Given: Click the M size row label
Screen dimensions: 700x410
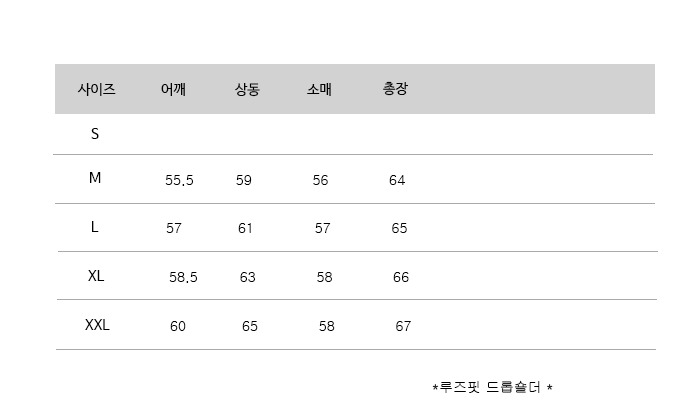Looking at the screenshot, I should coord(95,179).
